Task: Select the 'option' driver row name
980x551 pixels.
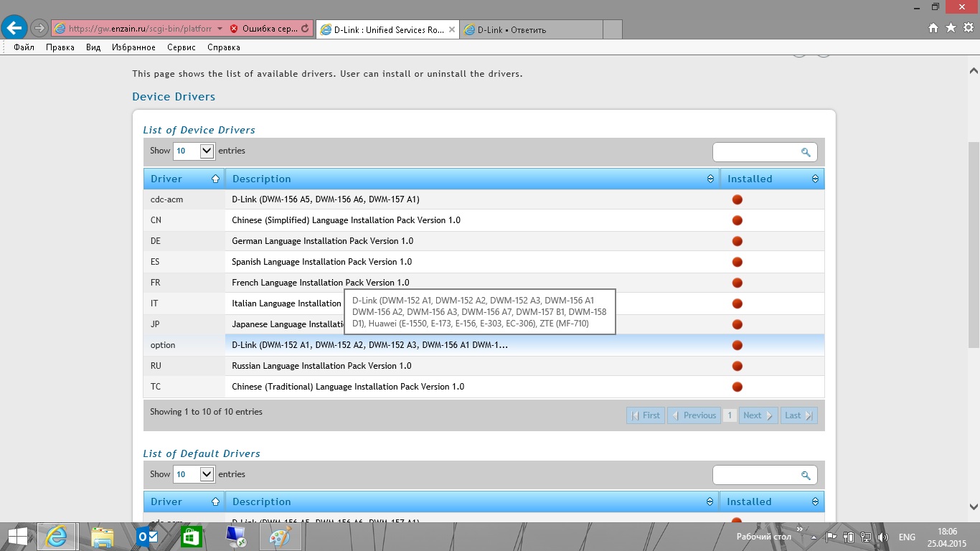Action: pyautogui.click(x=163, y=345)
